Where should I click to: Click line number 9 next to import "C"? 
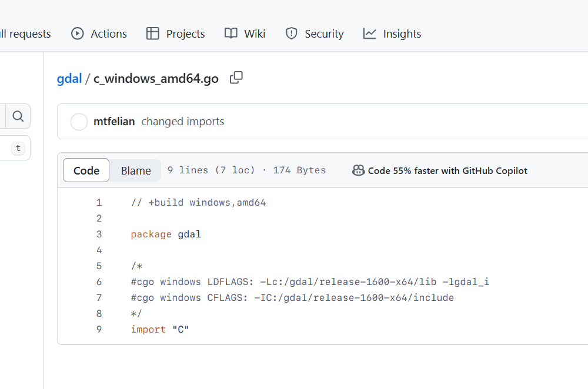(99, 329)
